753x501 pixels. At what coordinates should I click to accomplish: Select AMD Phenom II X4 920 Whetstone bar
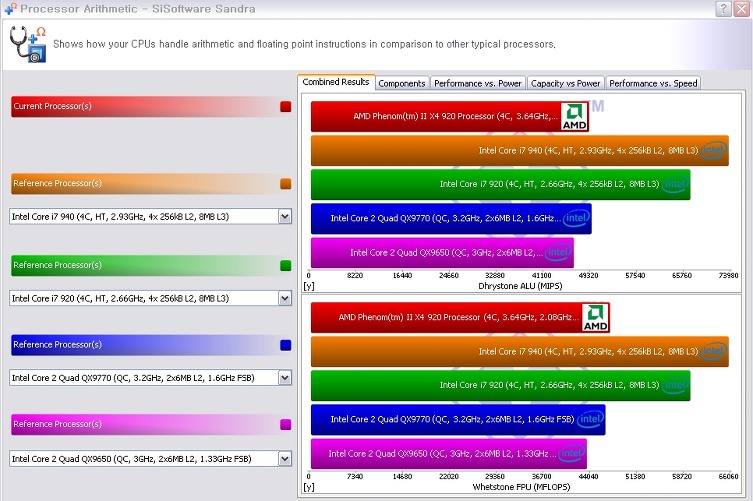coord(460,318)
